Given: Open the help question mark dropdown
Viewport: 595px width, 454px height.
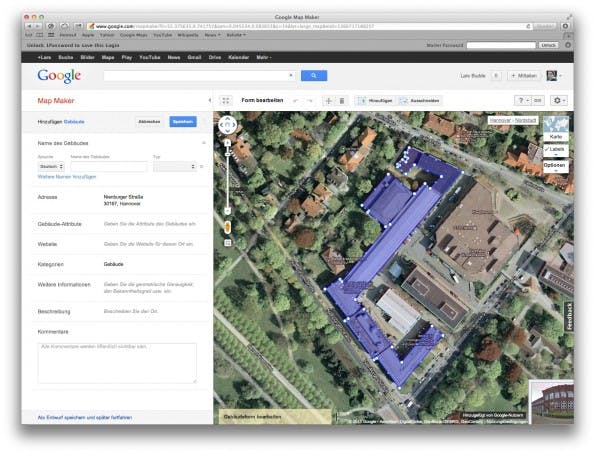Looking at the screenshot, I should [x=523, y=100].
